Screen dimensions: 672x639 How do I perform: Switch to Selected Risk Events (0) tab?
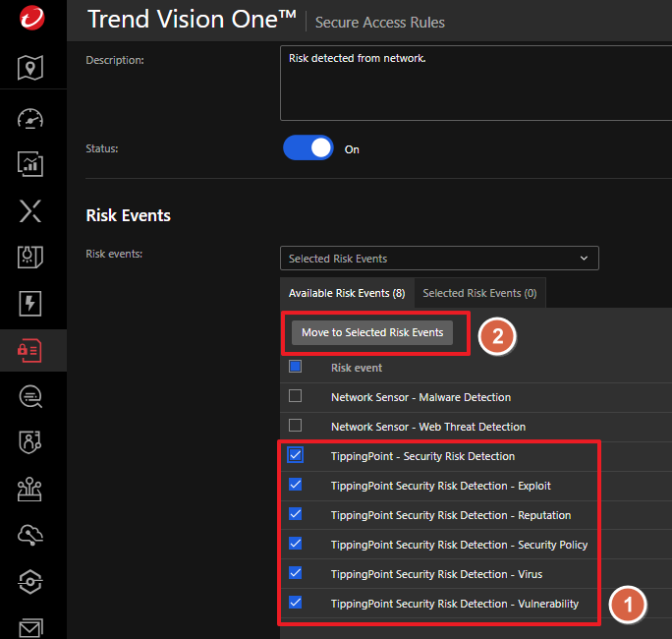point(479,293)
